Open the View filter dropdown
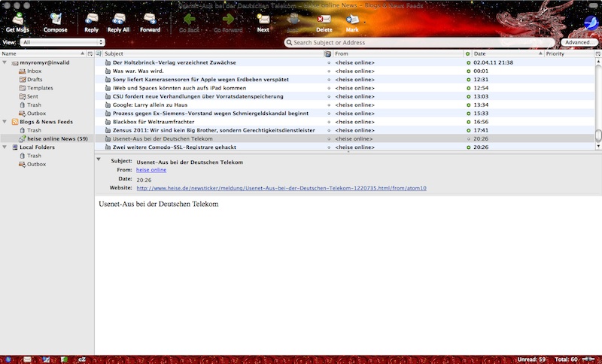The image size is (602, 364). (52, 43)
